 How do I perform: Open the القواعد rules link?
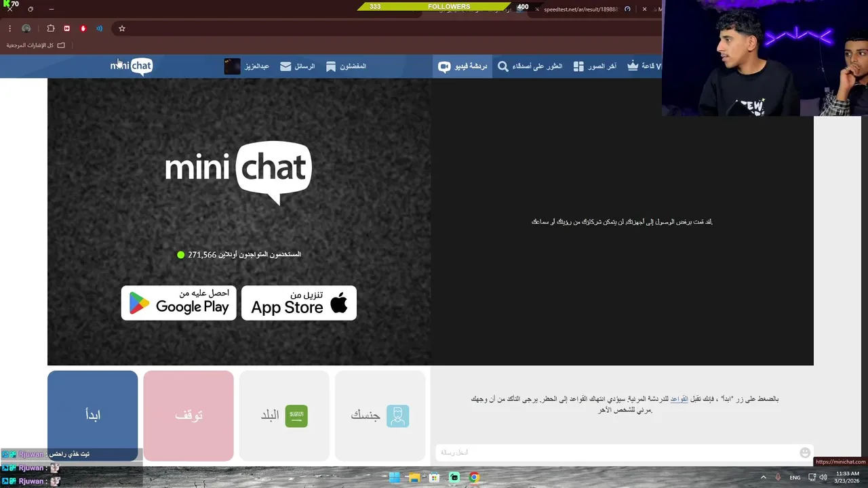point(679,399)
